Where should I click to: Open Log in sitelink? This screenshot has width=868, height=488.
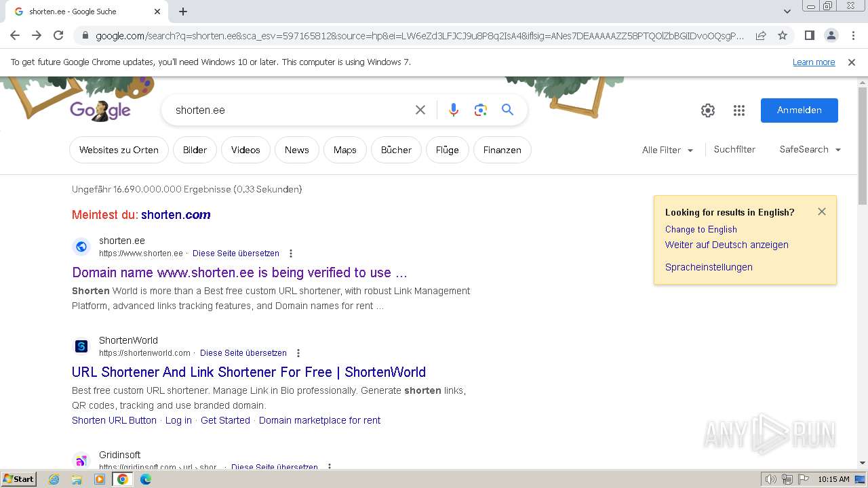pyautogui.click(x=178, y=420)
